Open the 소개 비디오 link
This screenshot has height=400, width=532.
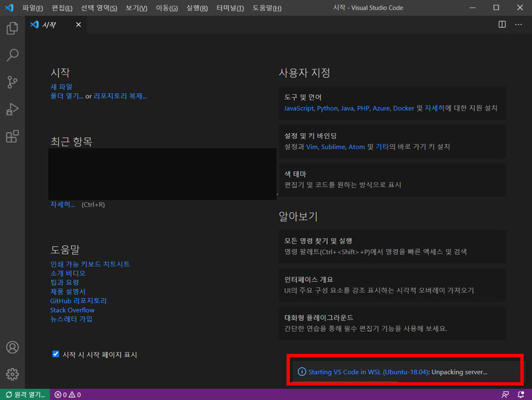coord(68,273)
